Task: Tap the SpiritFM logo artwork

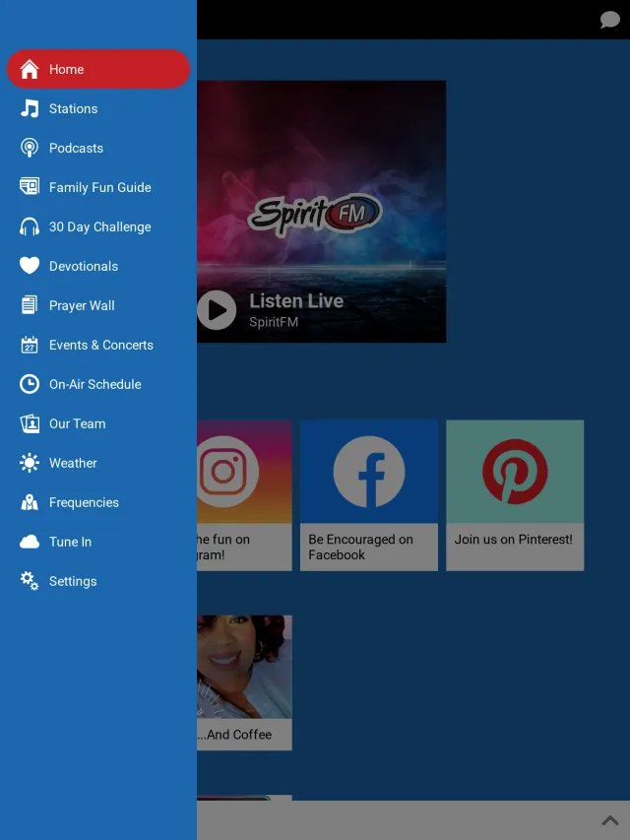Action: click(x=315, y=215)
